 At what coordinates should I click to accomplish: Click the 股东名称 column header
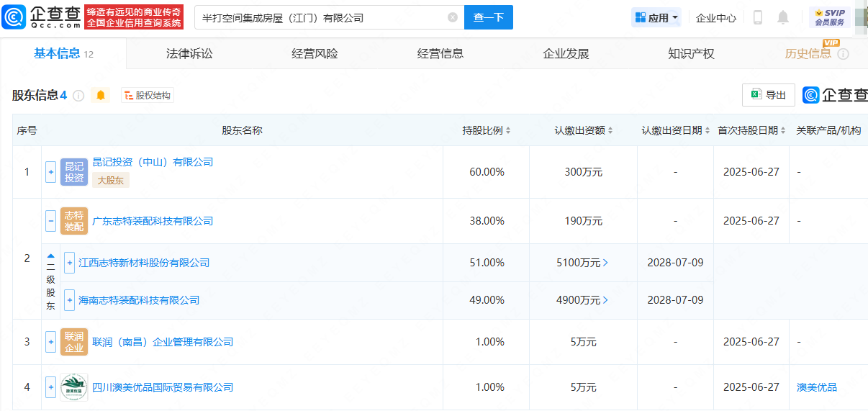coord(242,130)
